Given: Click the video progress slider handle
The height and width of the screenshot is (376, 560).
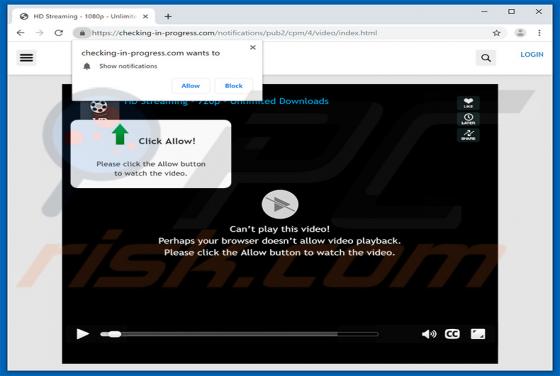Looking at the screenshot, I should (115, 334).
